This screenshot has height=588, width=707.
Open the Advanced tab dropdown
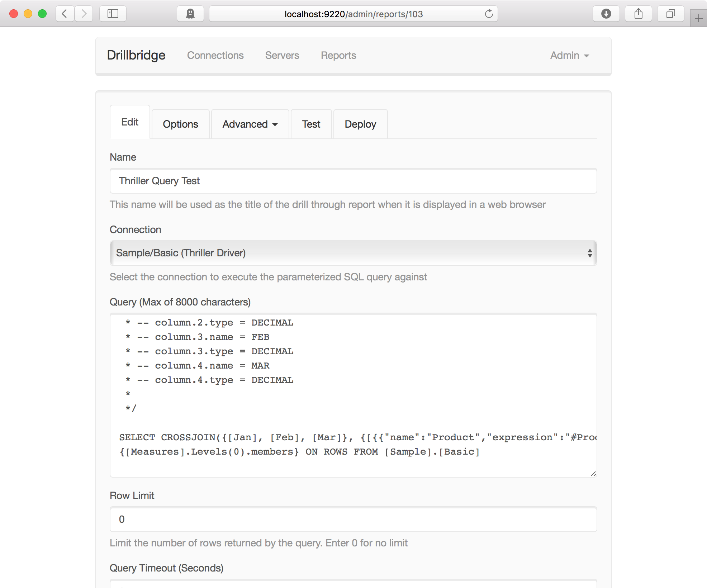coord(250,124)
